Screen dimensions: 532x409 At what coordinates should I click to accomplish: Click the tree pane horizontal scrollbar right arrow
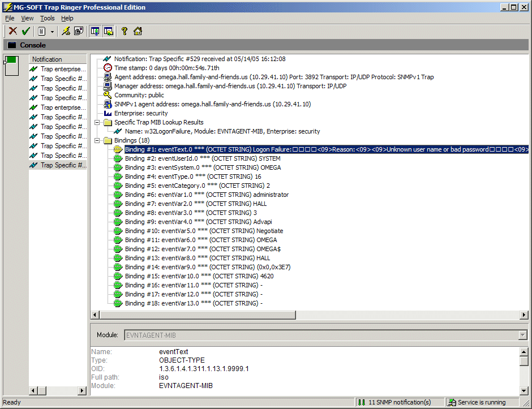click(524, 315)
